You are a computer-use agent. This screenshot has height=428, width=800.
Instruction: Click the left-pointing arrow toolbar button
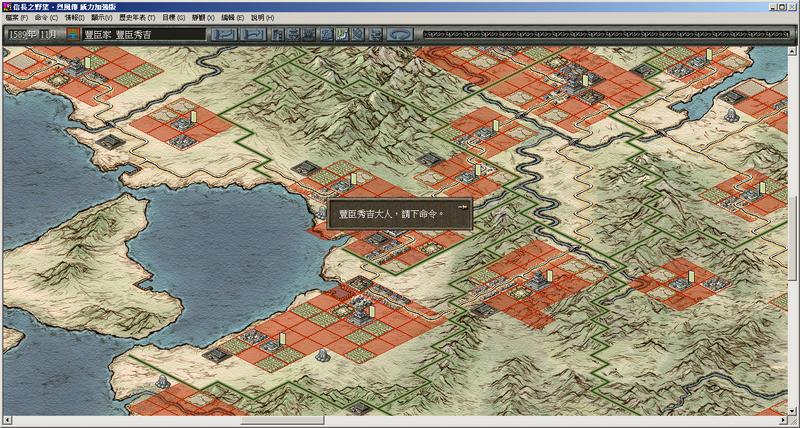[224, 35]
